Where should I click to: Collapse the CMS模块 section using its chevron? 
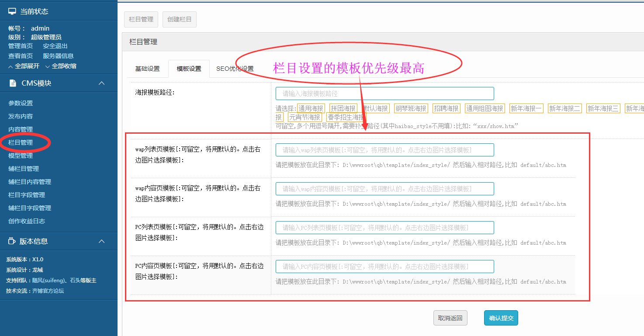(101, 83)
